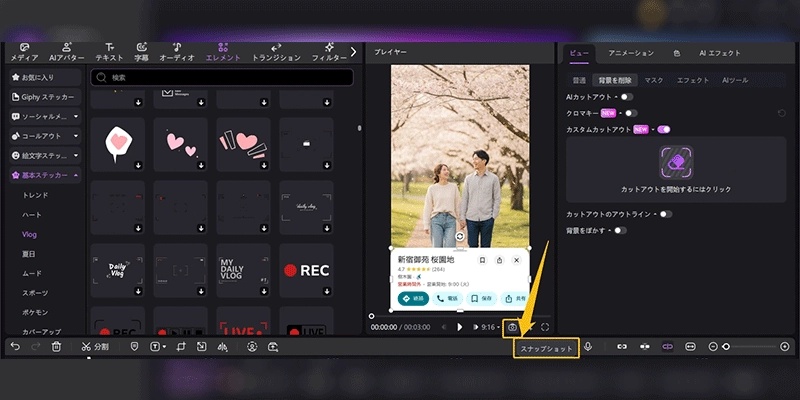
Task: Select the ポケモン subcategory
Action: click(x=35, y=312)
